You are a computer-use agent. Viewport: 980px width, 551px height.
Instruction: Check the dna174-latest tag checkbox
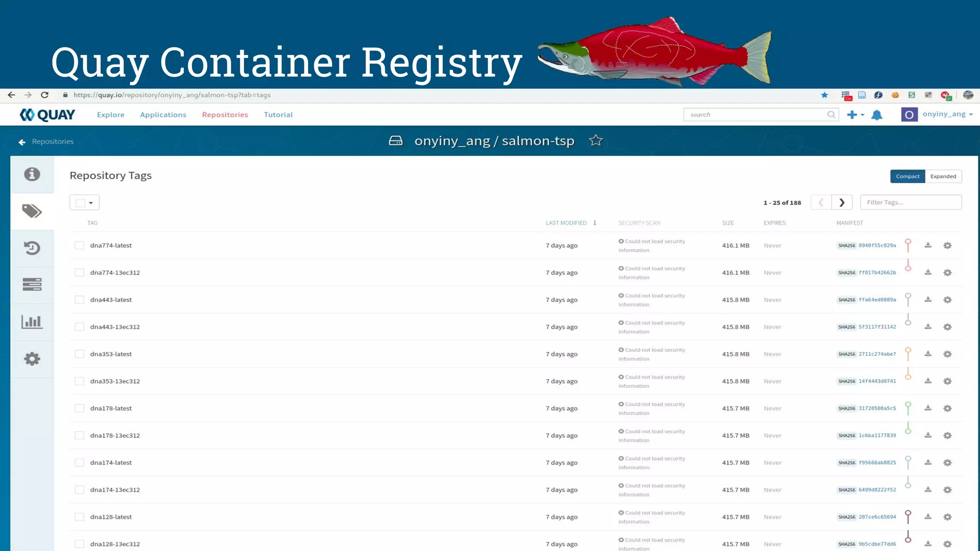pos(79,463)
